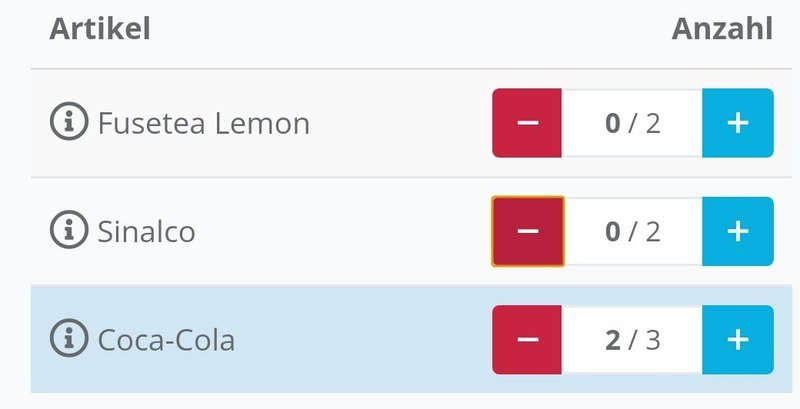
Task: Click the Anzahl column header
Action: (x=722, y=29)
